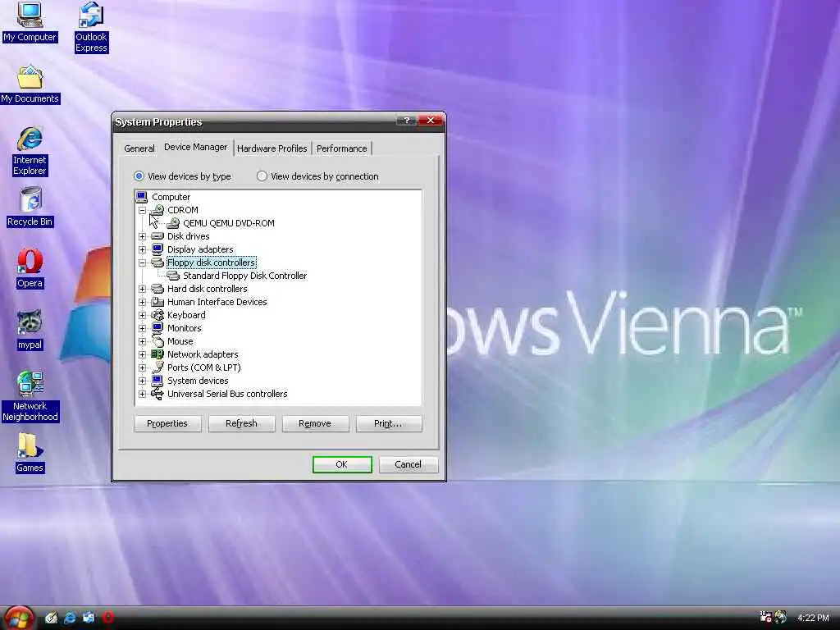Click the Properties button
The width and height of the screenshot is (840, 630).
click(167, 423)
